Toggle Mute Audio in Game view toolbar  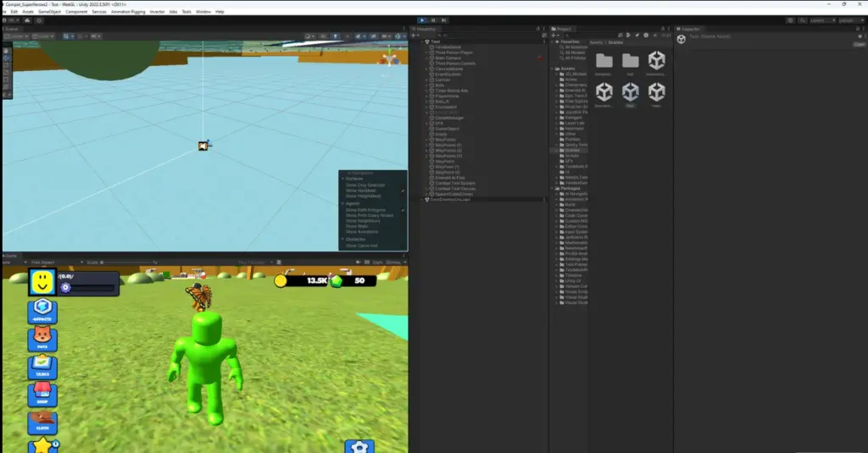359,262
